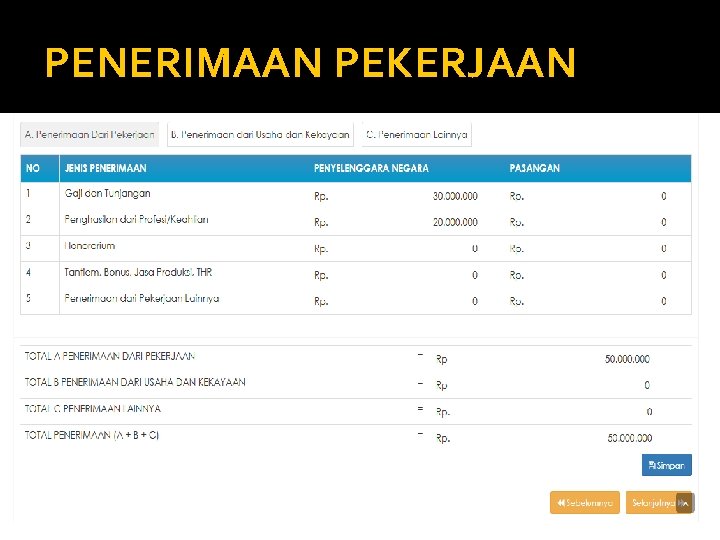Edit Gaji dan Tunjangan amount 30.000.000
The width and height of the screenshot is (720, 540).
(x=455, y=197)
